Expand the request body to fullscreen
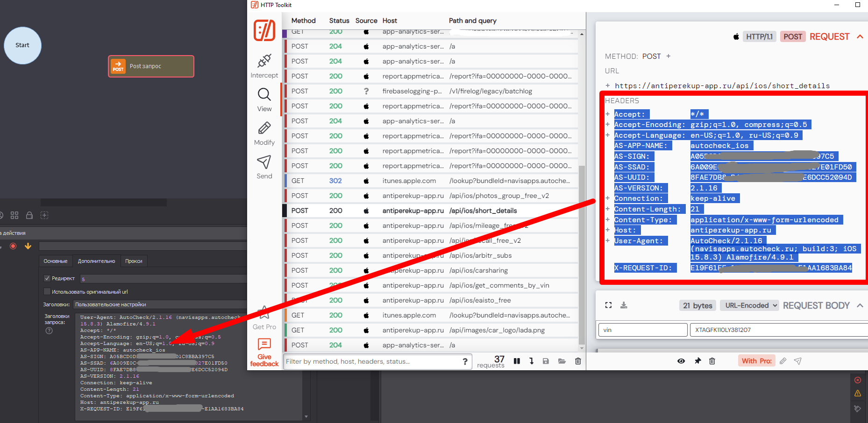Screen dimensions: 868x423 pyautogui.click(x=608, y=305)
